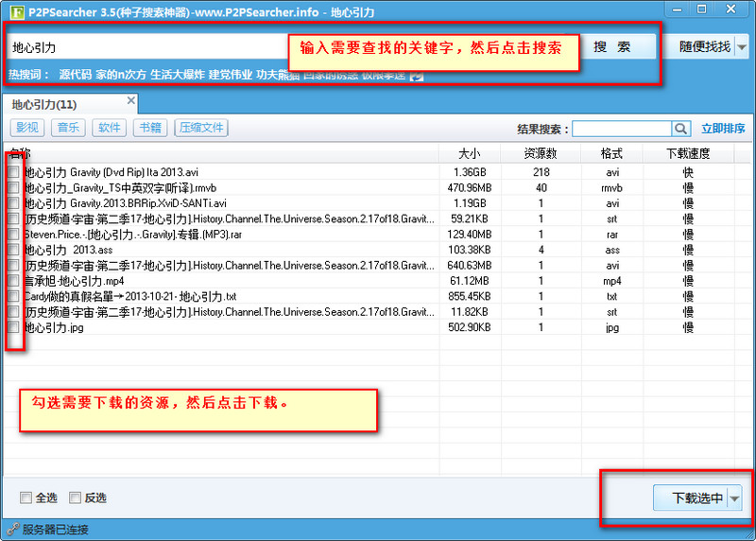Click the 服务器已连接 status text
Viewport: 756px width, 541px height.
coord(56,530)
